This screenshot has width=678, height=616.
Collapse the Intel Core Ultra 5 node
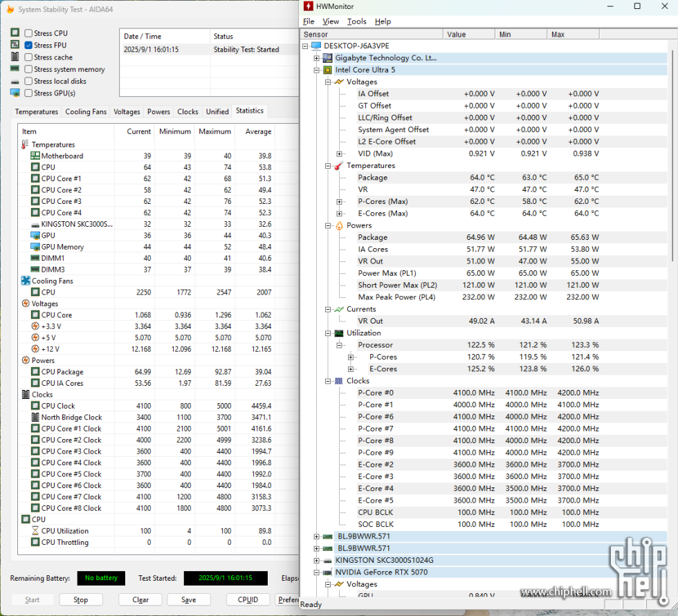[x=317, y=70]
